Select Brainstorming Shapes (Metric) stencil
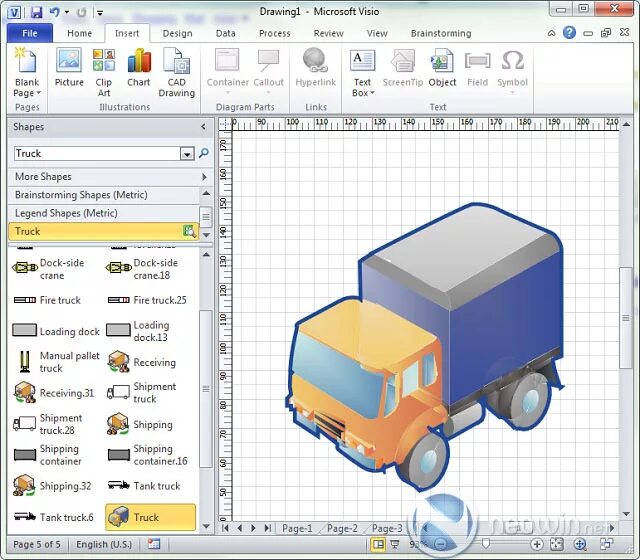 coord(104,195)
